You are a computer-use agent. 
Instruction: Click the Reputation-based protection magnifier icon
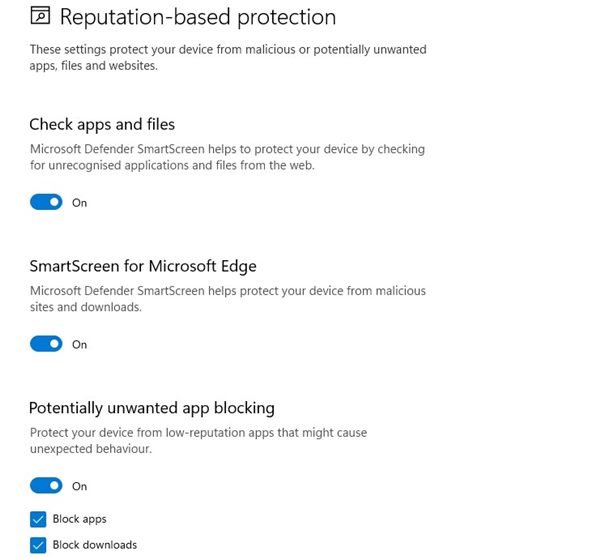tap(40, 16)
